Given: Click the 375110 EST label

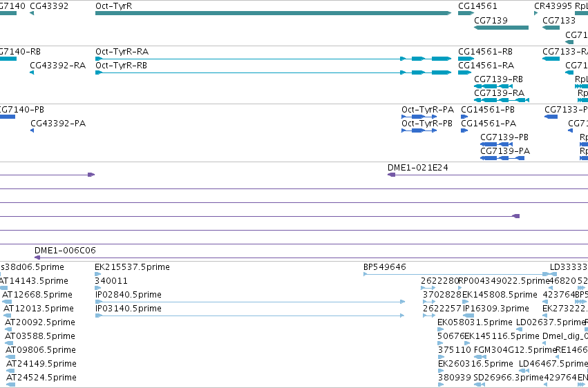Looking at the screenshot, I should tap(454, 350).
